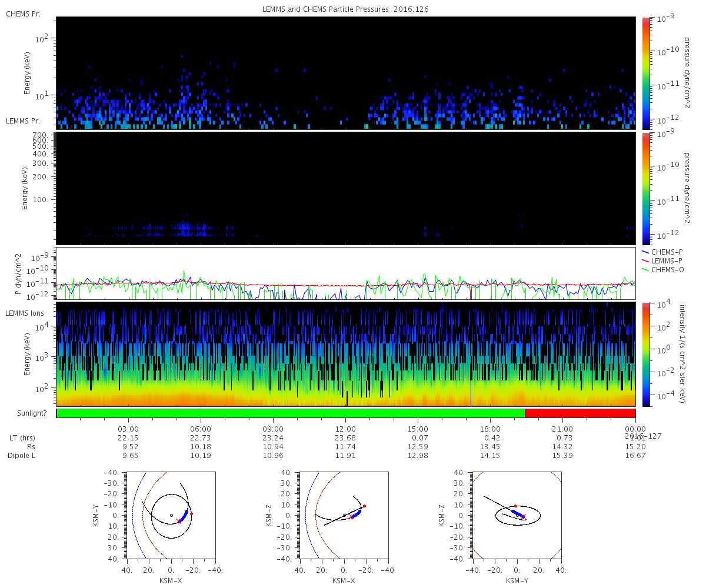Click the LEMMS Ions spectrogram panel
The width and height of the screenshot is (706, 588).
(x=346, y=354)
